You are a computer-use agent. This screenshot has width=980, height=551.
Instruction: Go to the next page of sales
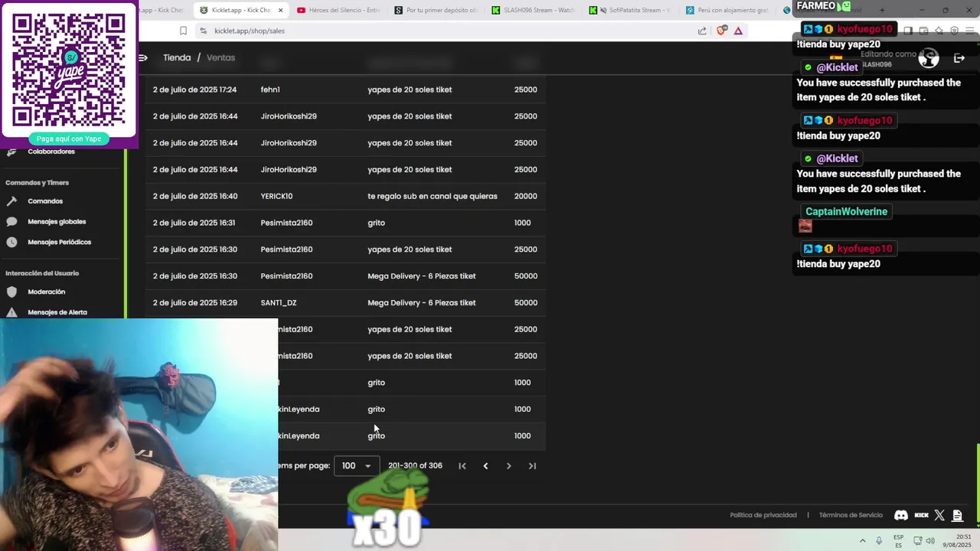(508, 465)
